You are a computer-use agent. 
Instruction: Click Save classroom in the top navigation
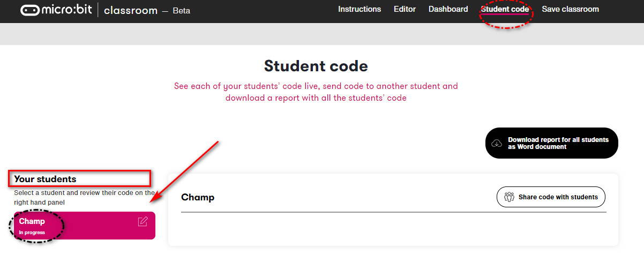tap(570, 9)
